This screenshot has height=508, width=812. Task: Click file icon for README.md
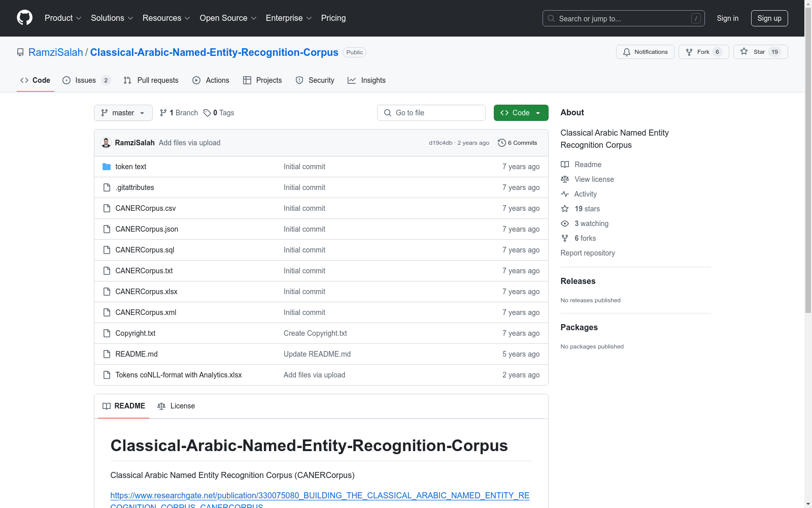coord(107,354)
